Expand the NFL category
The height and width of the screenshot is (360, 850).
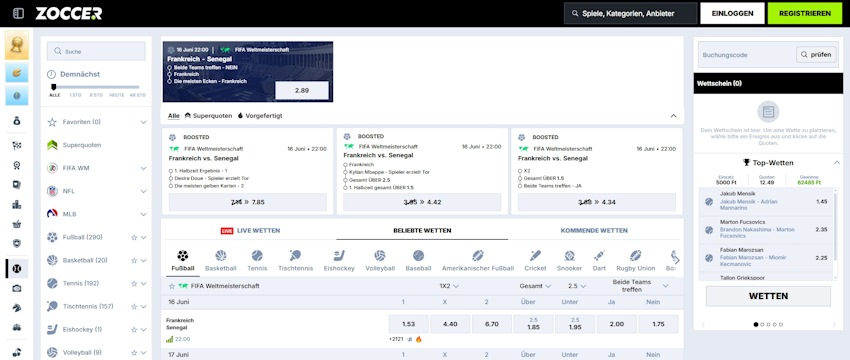click(143, 191)
